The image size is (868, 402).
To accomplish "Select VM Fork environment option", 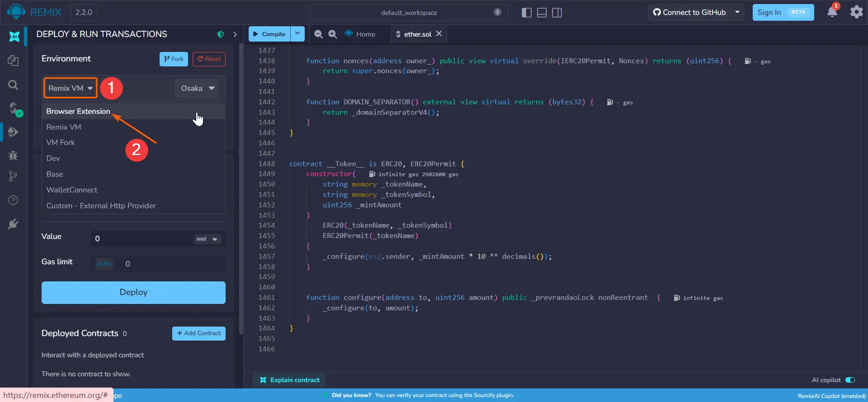I will (133, 143).
